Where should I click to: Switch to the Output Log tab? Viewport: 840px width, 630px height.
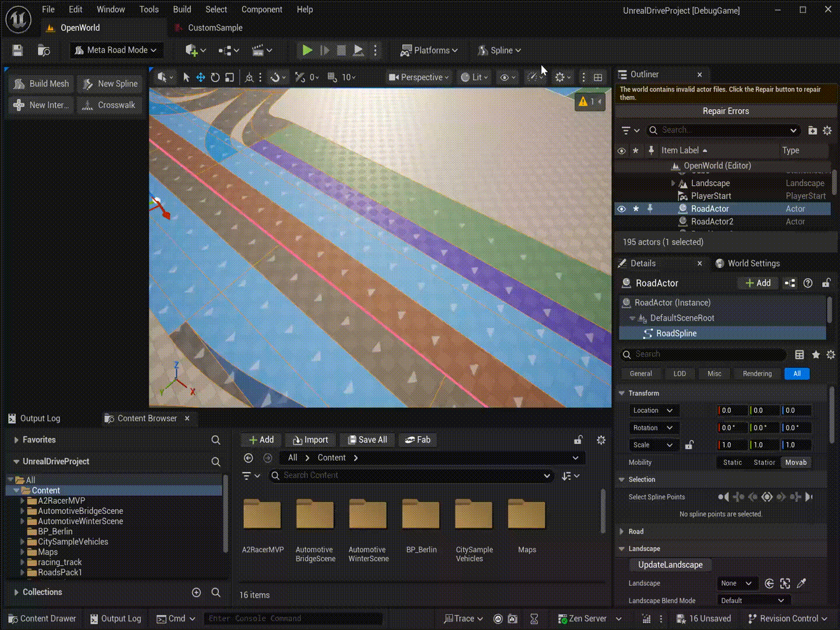[34, 418]
